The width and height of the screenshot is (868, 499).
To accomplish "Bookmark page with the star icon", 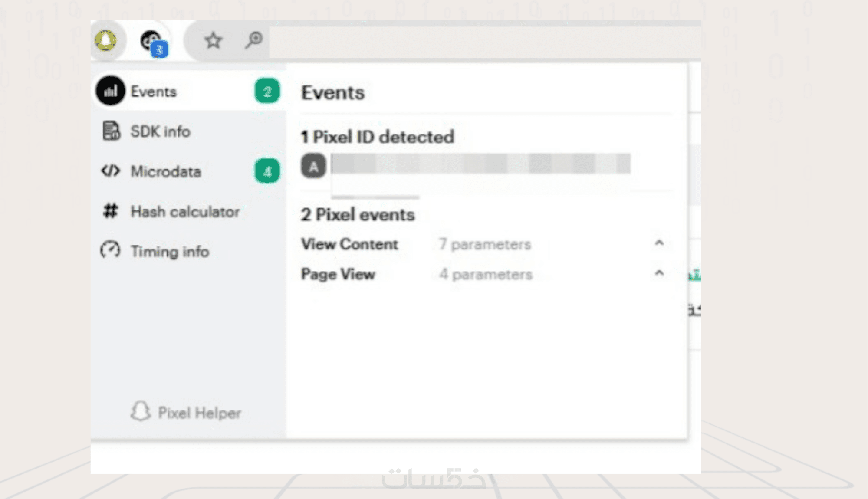I will [x=213, y=41].
